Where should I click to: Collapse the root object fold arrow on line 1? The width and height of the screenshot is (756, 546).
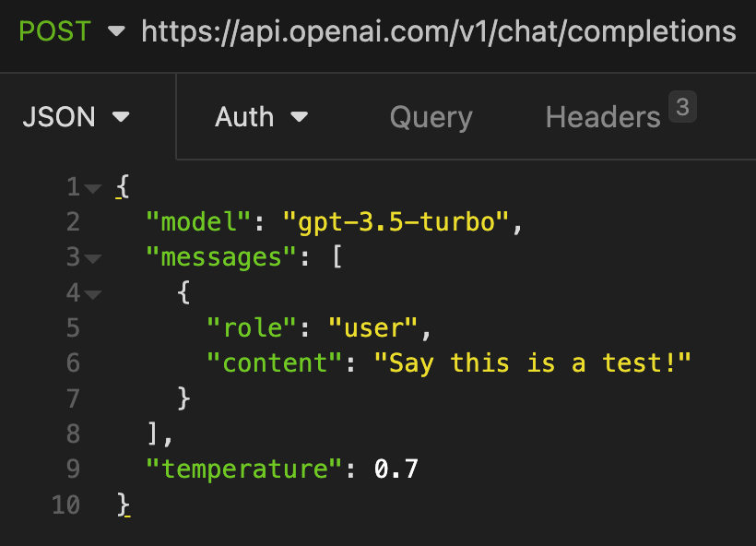point(92,188)
